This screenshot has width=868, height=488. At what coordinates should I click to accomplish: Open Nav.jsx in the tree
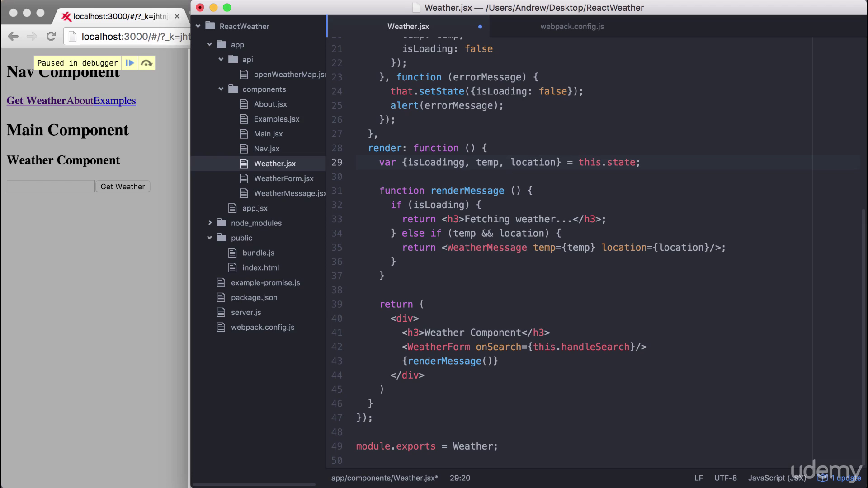click(x=267, y=149)
